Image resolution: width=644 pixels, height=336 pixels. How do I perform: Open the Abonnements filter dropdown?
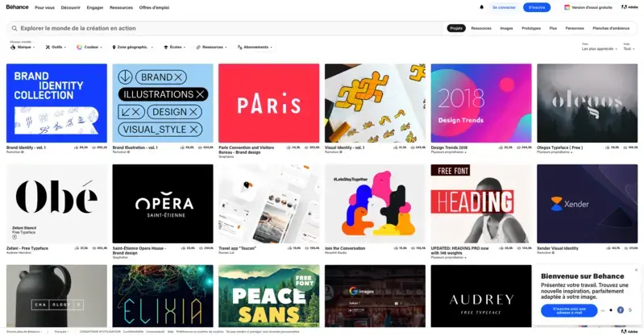(255, 48)
